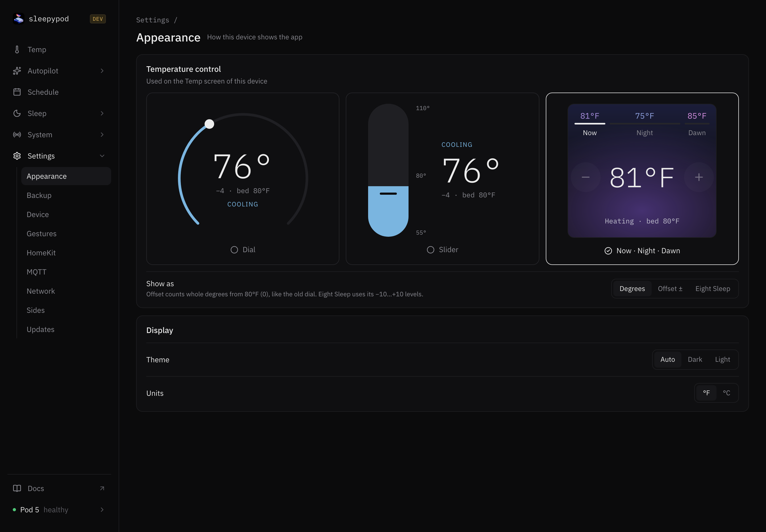Select the Dial radio option
Viewport: 766px width, 532px height.
pos(243,250)
